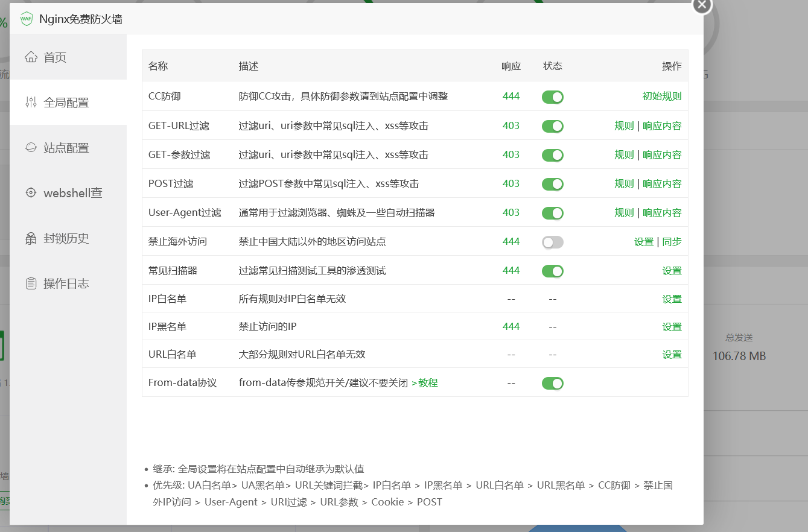The height and width of the screenshot is (532, 808).
Task: Click the clipboard icon beside 操作日志
Action: [x=31, y=283]
